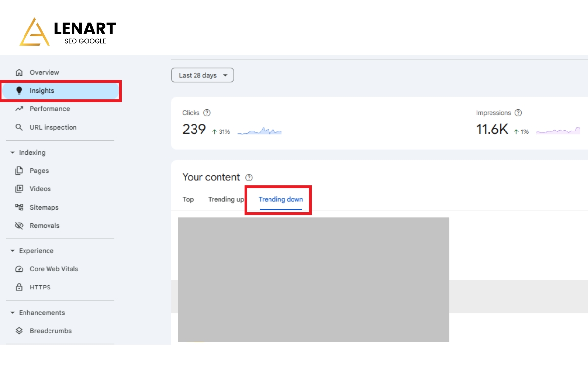Click the Videos play icon

(x=19, y=189)
